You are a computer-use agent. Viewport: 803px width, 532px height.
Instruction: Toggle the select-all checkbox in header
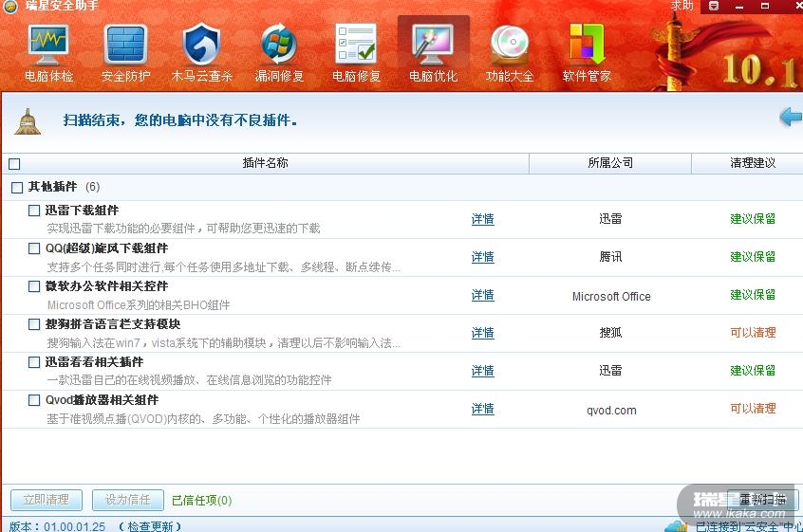tap(14, 164)
